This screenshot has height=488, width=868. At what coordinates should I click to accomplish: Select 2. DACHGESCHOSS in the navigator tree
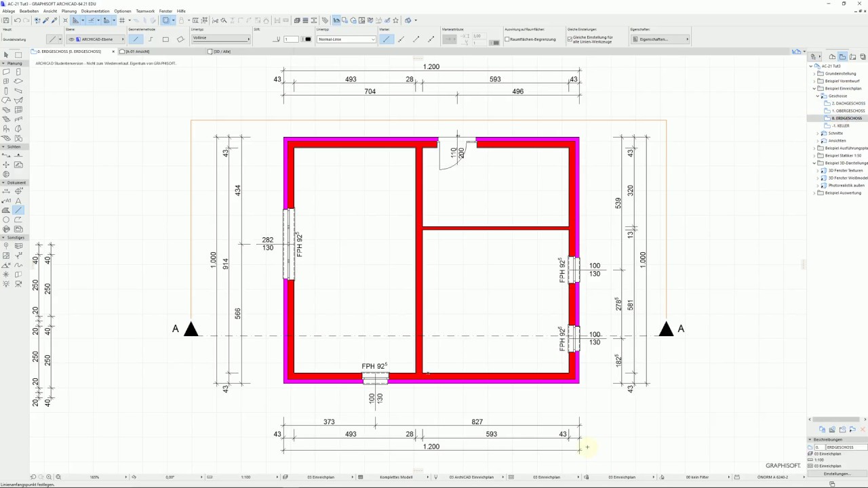coord(848,103)
